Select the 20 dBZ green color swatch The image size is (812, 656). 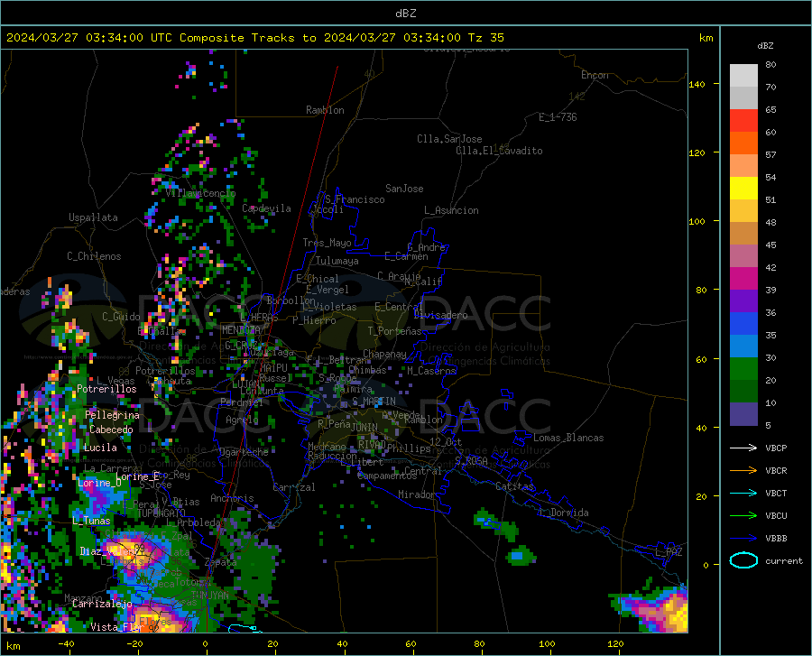click(x=743, y=369)
